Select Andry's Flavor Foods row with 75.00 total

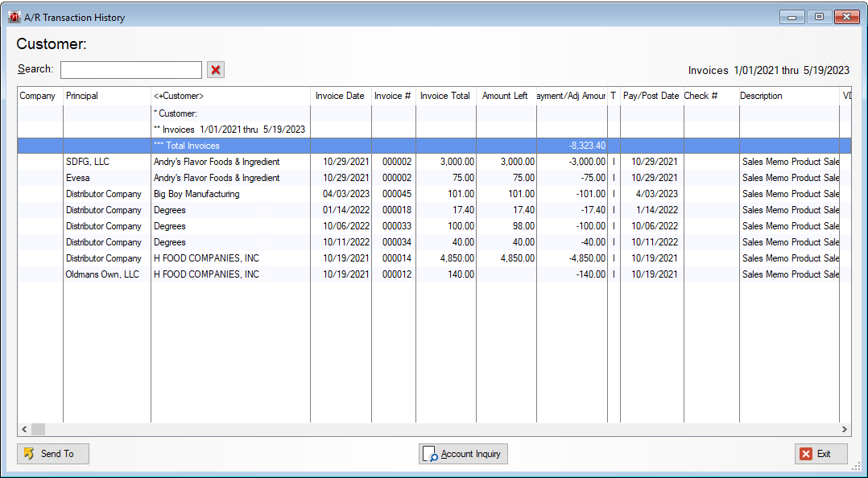(x=434, y=178)
